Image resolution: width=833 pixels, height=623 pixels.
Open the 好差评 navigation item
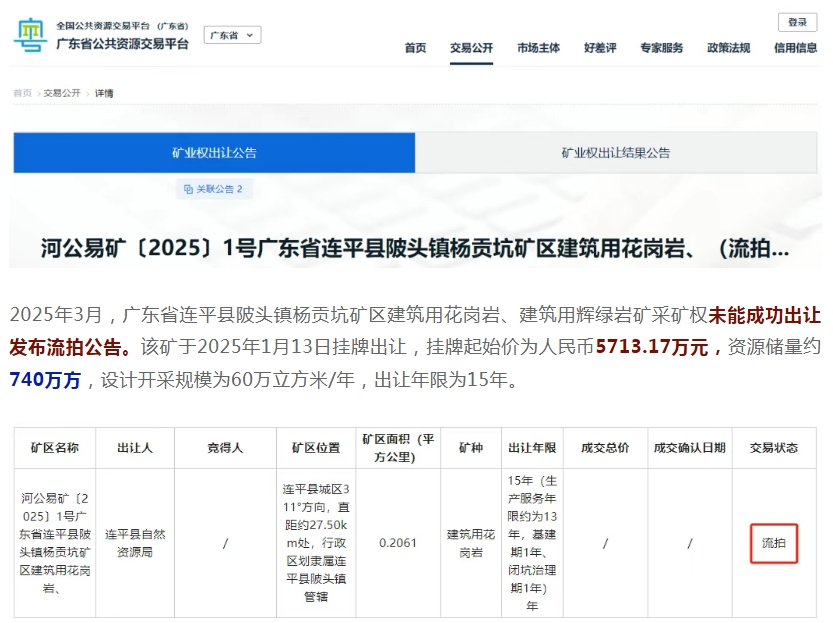(600, 48)
